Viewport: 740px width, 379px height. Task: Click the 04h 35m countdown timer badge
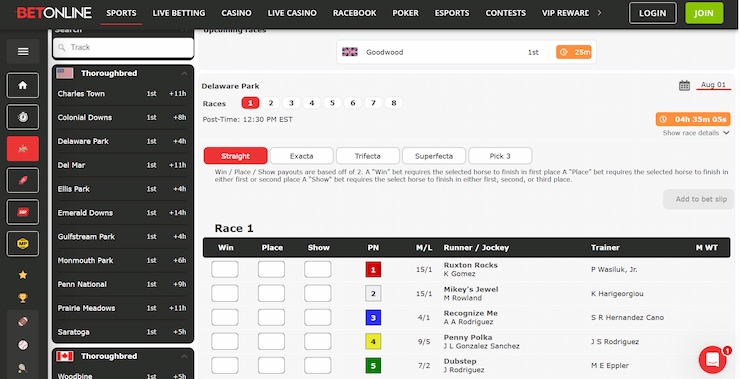[693, 119]
